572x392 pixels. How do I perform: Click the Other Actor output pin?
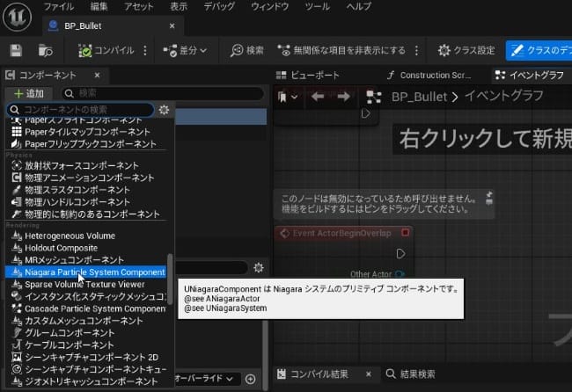tap(400, 274)
